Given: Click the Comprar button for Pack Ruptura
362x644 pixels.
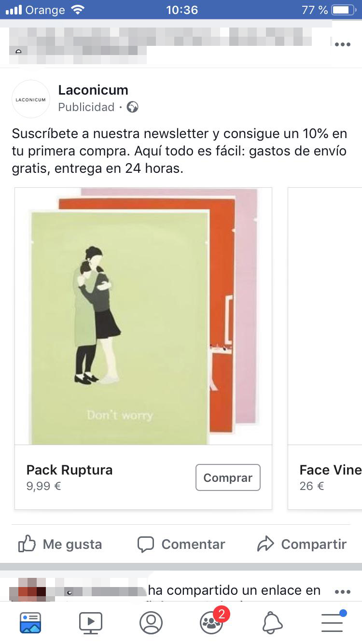Looking at the screenshot, I should click(228, 477).
